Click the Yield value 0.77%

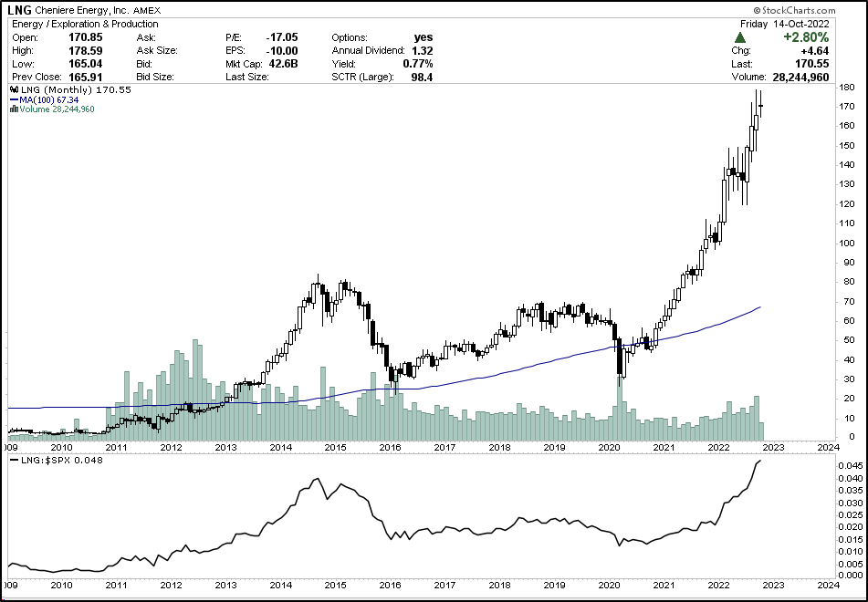pos(418,64)
